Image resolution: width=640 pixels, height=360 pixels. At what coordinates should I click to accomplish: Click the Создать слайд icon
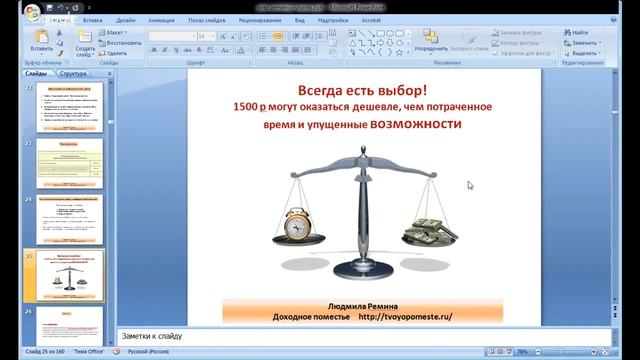[85, 37]
